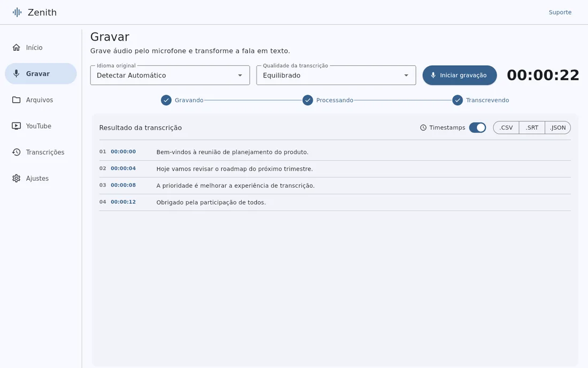
Task: Click microphone icon inside Iniciar gravação button
Action: pos(433,75)
